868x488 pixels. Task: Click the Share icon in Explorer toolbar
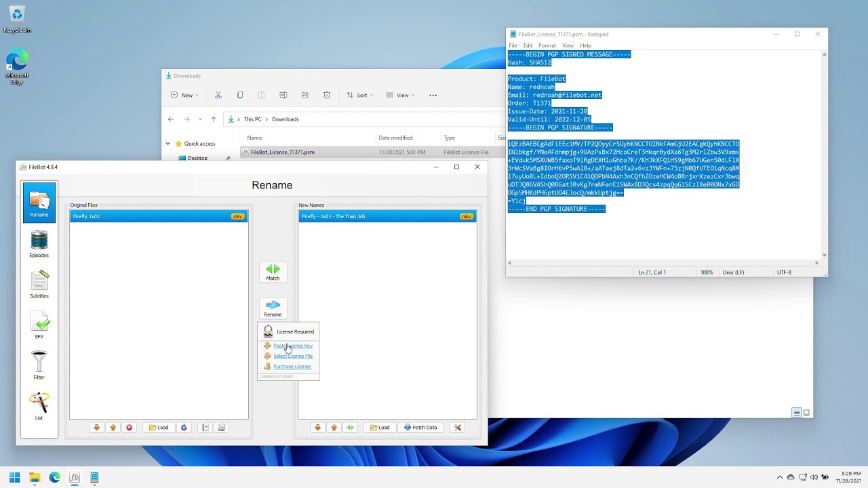[305, 96]
